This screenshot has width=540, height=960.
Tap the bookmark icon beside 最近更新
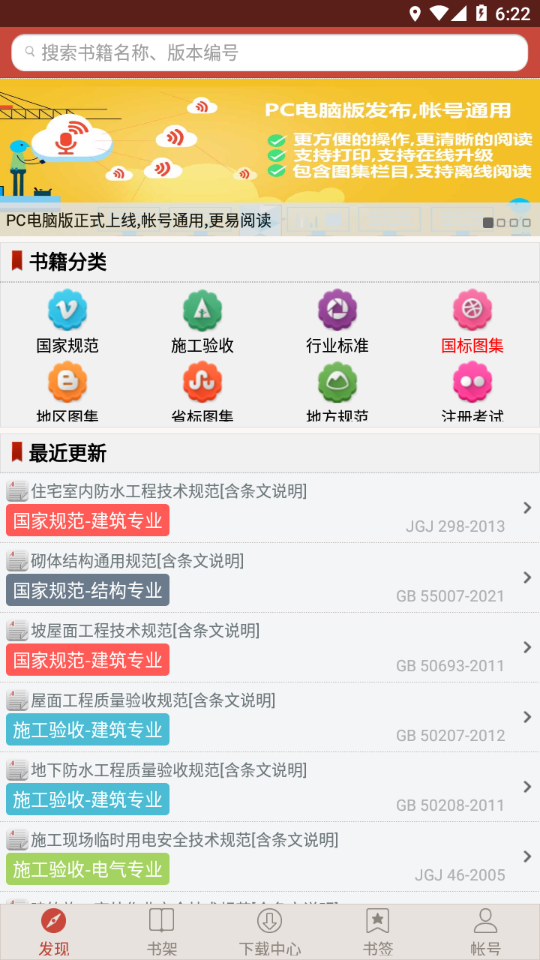[x=17, y=452]
